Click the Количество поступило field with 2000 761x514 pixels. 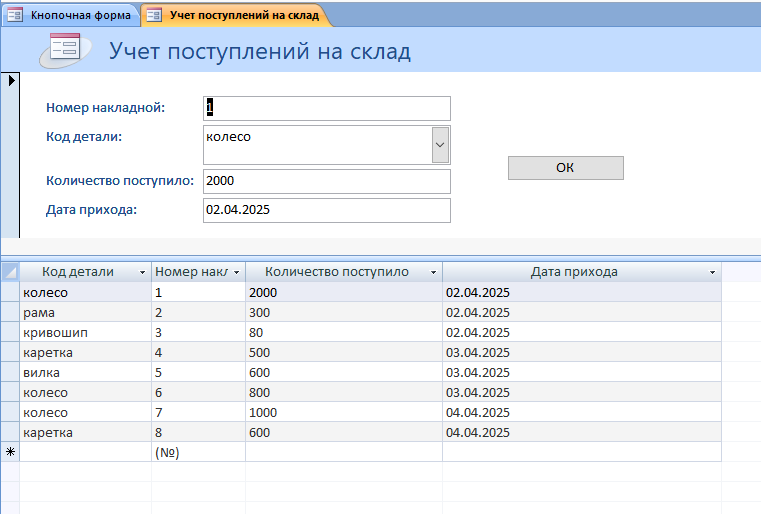pyautogui.click(x=327, y=181)
